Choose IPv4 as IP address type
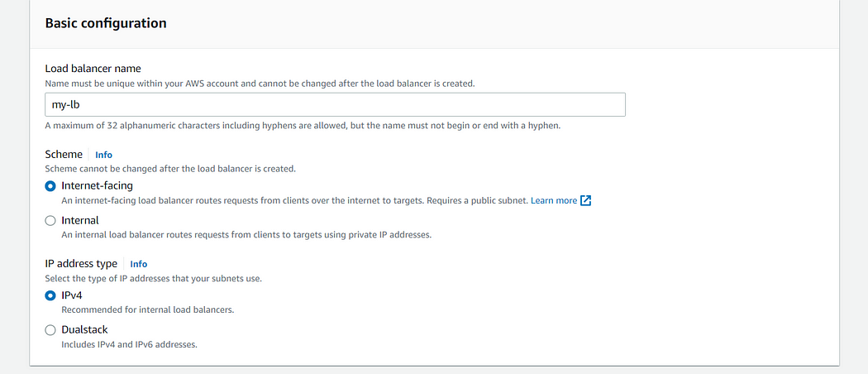Image resolution: width=868 pixels, height=374 pixels. (50, 295)
